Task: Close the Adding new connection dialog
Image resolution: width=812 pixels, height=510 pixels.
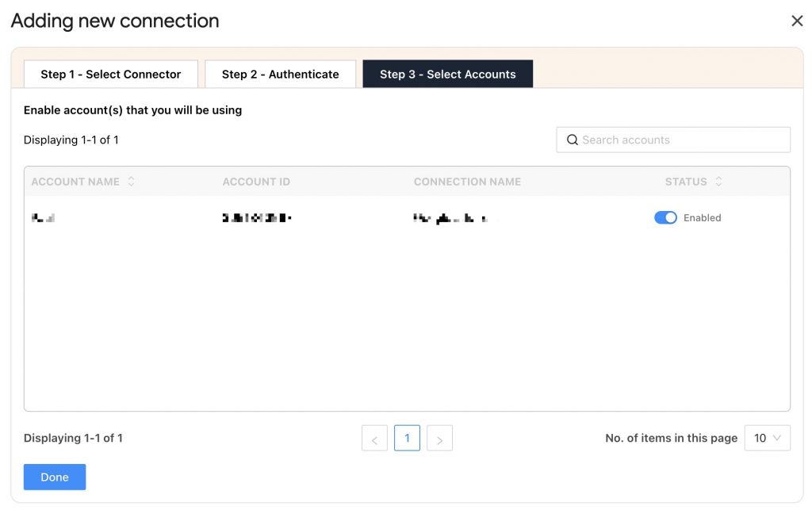Action: coord(797,21)
